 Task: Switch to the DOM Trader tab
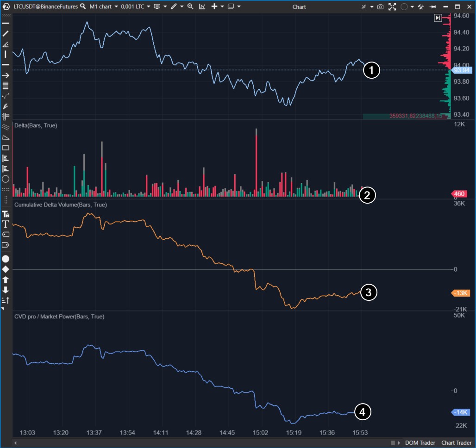click(420, 443)
